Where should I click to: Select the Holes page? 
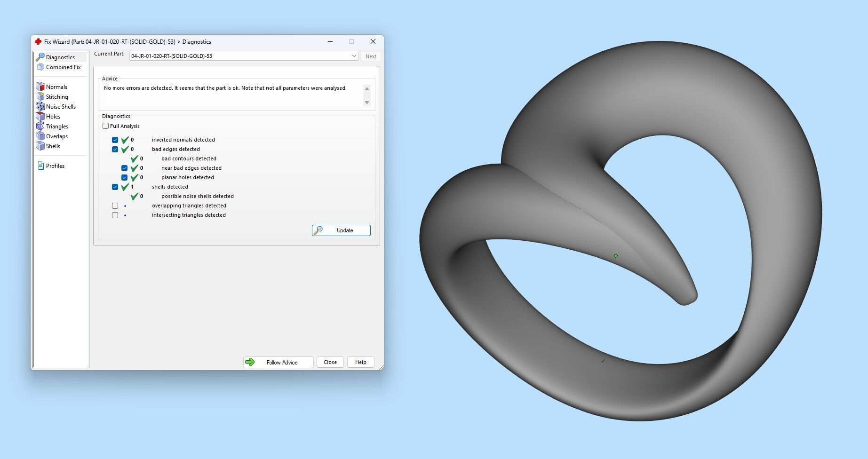[53, 117]
